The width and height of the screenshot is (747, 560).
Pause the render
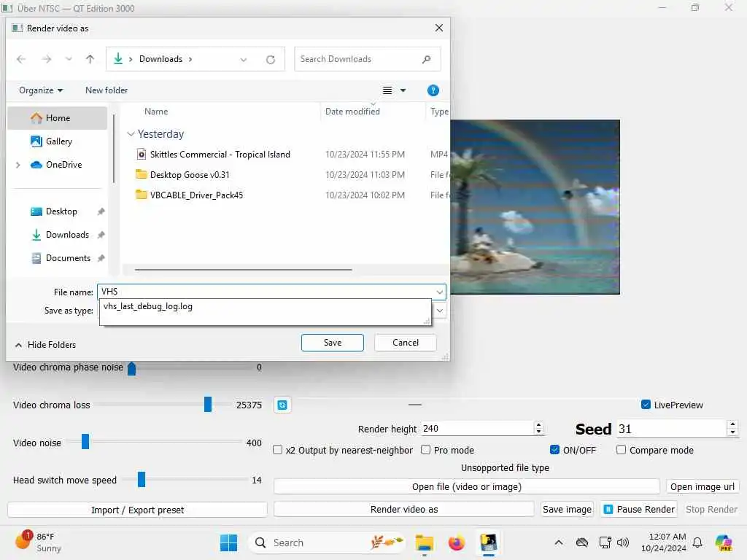coord(639,510)
